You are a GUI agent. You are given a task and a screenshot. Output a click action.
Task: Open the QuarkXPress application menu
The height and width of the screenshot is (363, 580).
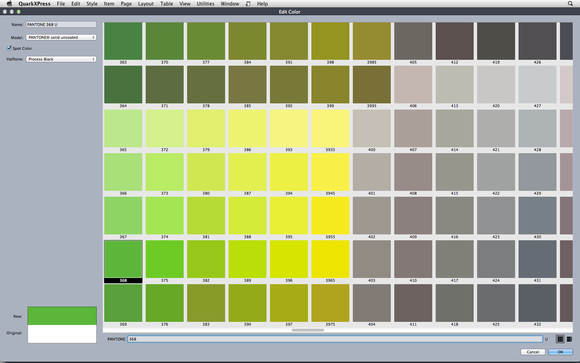(x=34, y=4)
